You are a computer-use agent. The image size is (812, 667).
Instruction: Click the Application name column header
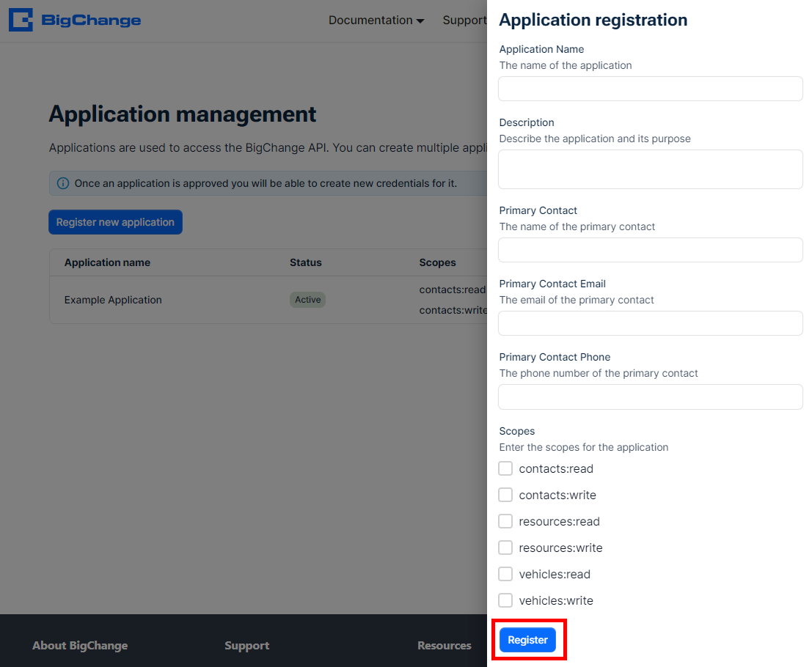click(x=107, y=262)
